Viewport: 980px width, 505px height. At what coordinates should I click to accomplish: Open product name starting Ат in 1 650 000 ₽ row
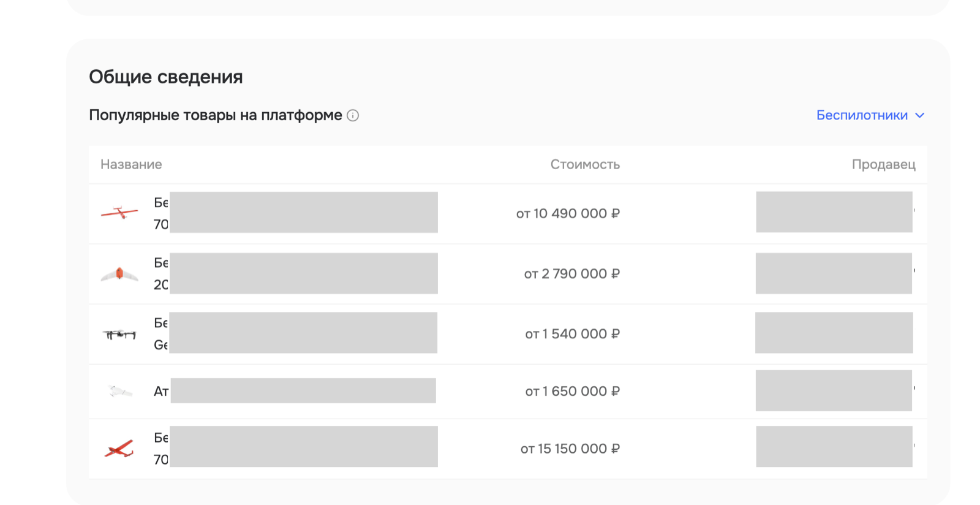pos(295,391)
